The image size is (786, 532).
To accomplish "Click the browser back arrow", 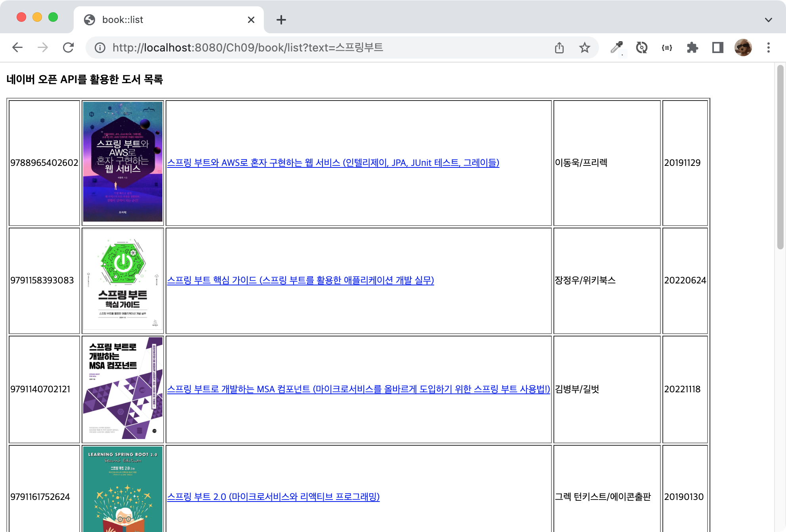I will tap(17, 47).
